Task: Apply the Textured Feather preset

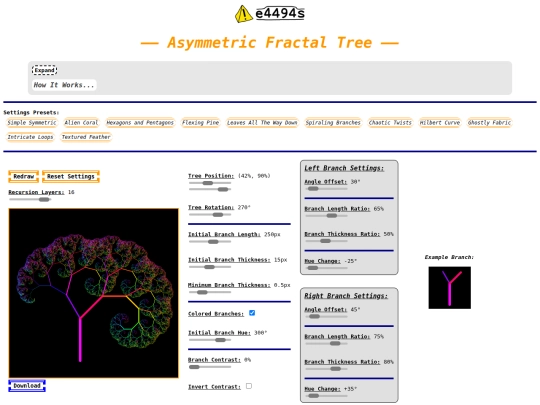Action: click(x=86, y=137)
